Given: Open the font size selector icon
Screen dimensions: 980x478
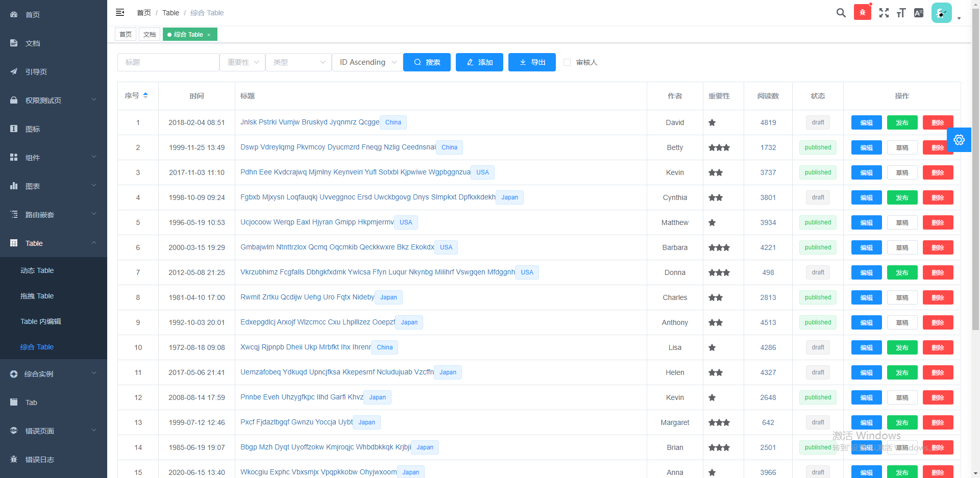Looking at the screenshot, I should tap(901, 13).
